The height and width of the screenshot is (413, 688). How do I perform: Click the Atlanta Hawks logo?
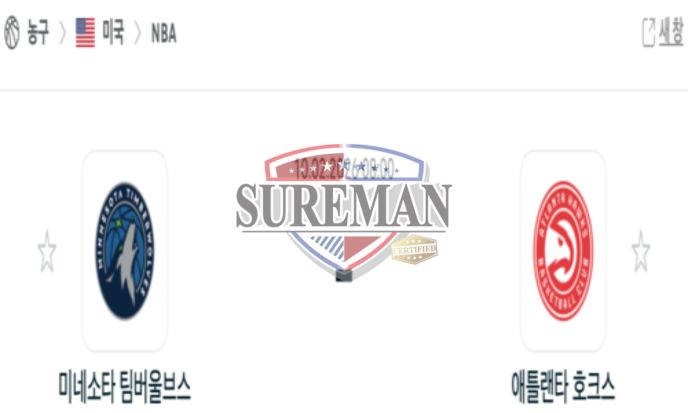563,251
